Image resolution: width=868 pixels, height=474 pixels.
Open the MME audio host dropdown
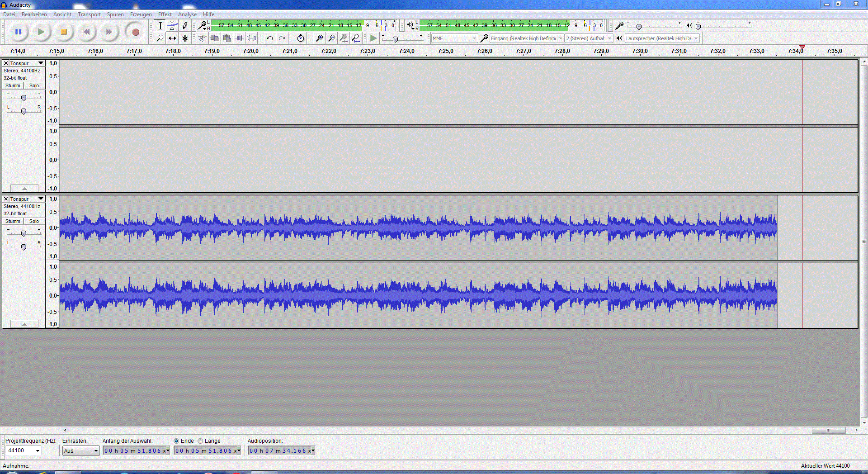(454, 38)
